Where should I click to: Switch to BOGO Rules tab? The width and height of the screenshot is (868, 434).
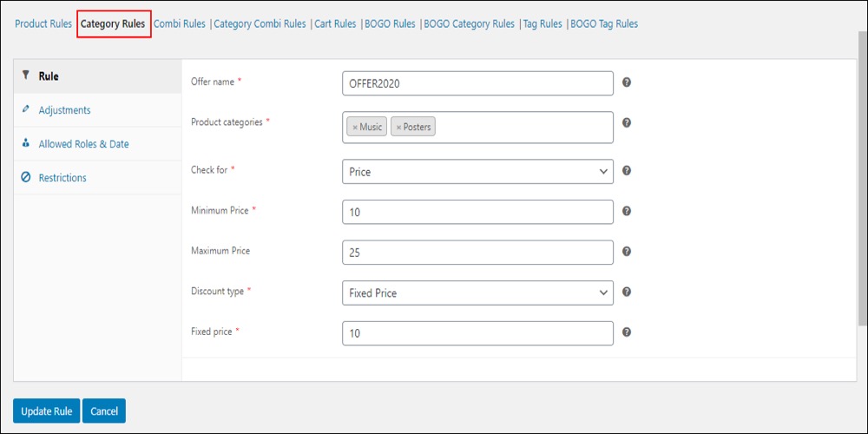tap(391, 23)
